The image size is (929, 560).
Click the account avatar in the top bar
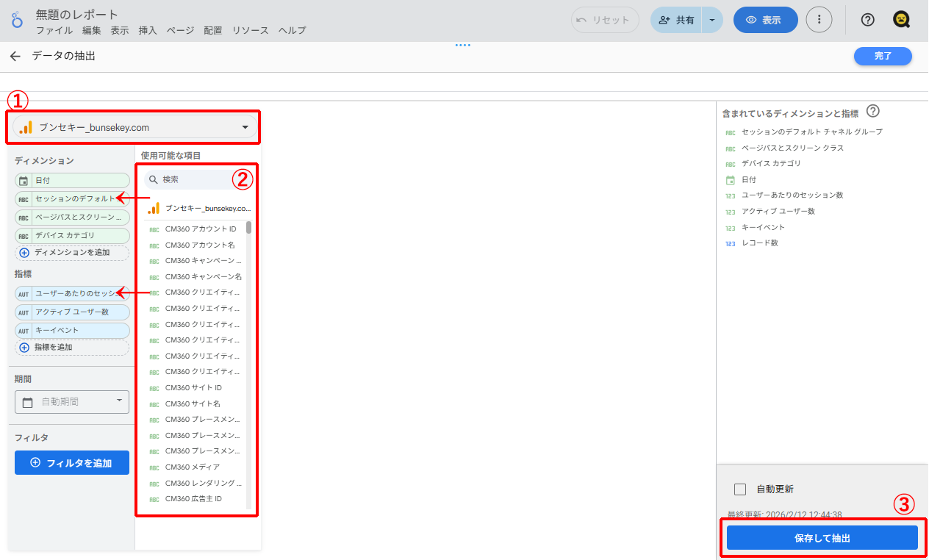[x=902, y=20]
